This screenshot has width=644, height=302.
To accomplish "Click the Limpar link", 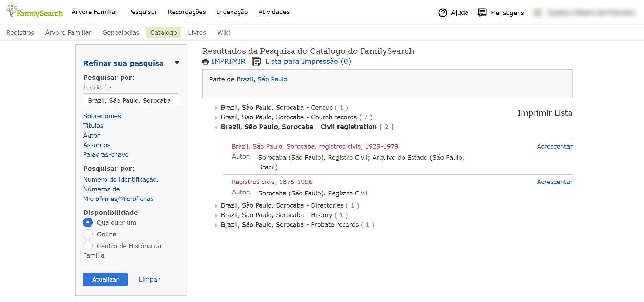I will (149, 280).
